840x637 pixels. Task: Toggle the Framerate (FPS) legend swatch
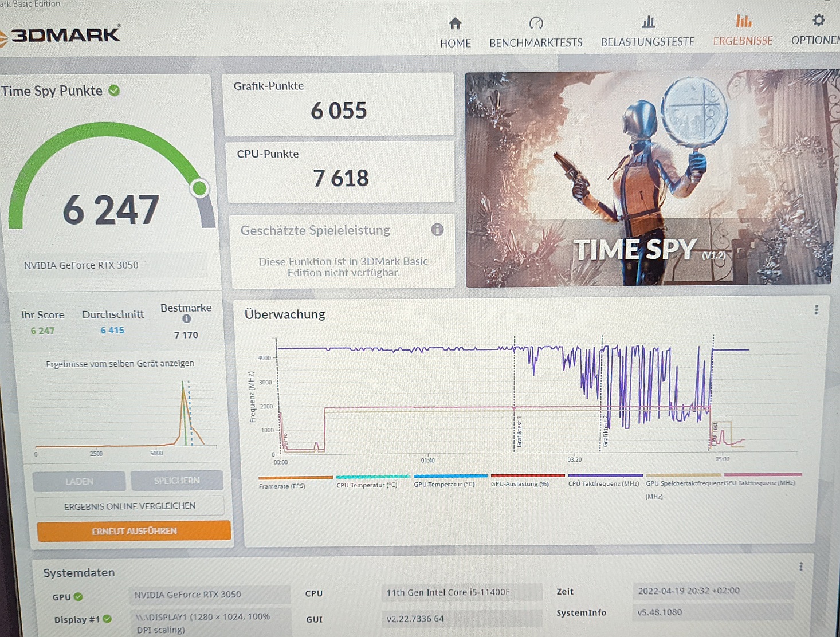[x=295, y=477]
